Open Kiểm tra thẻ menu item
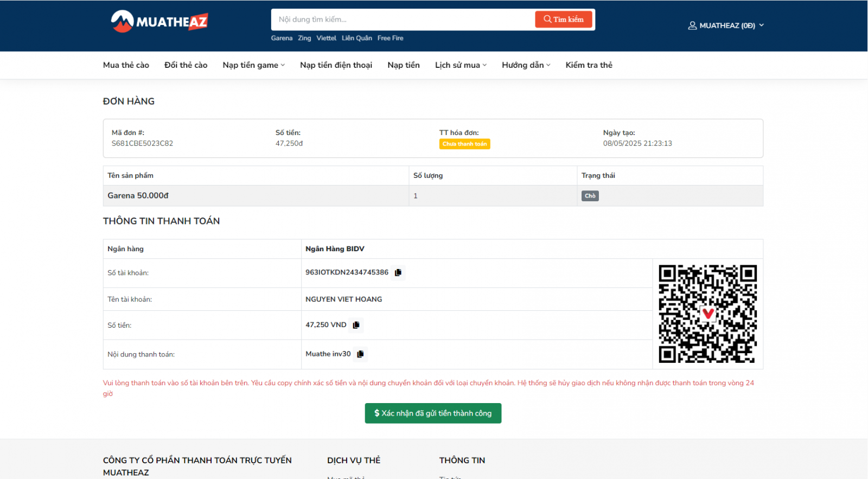The width and height of the screenshot is (868, 479). [589, 65]
